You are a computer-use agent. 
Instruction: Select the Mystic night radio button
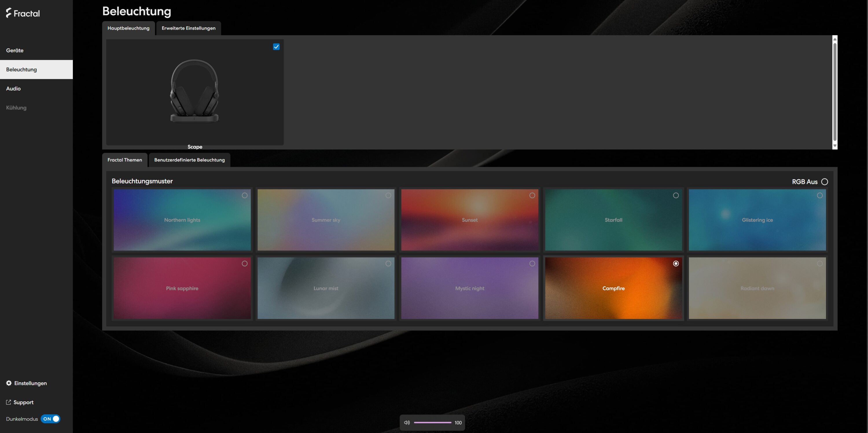pyautogui.click(x=532, y=264)
